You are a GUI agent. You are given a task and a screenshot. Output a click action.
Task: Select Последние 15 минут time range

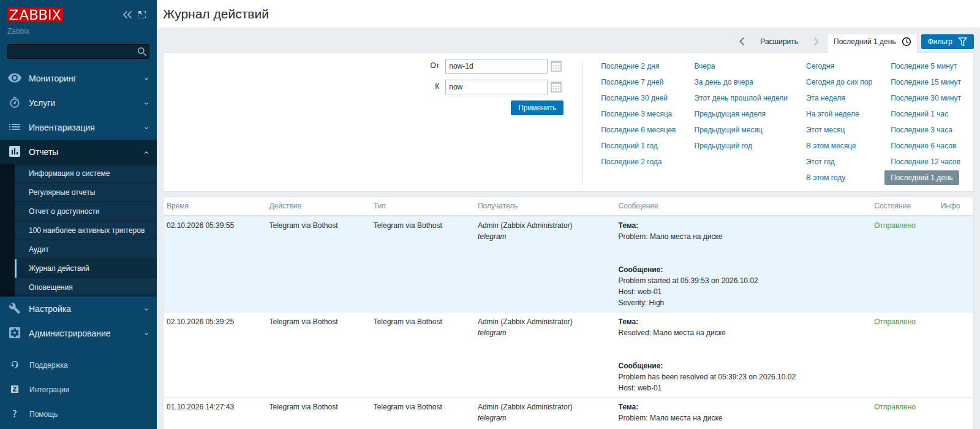coord(925,82)
